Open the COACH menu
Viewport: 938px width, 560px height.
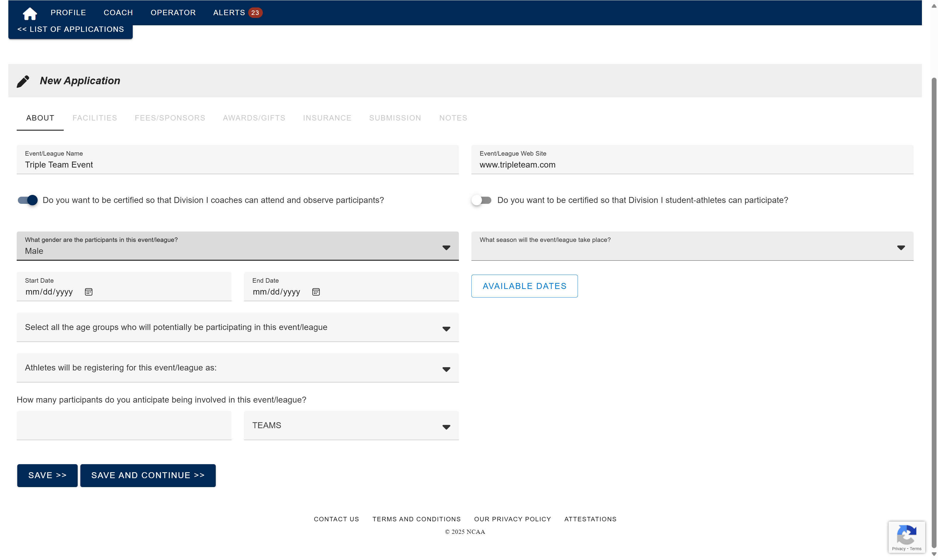118,12
